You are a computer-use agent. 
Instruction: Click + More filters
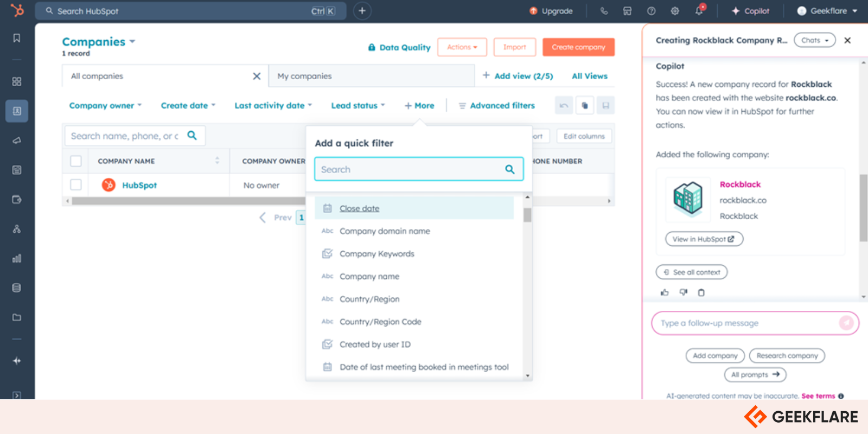pyautogui.click(x=419, y=105)
